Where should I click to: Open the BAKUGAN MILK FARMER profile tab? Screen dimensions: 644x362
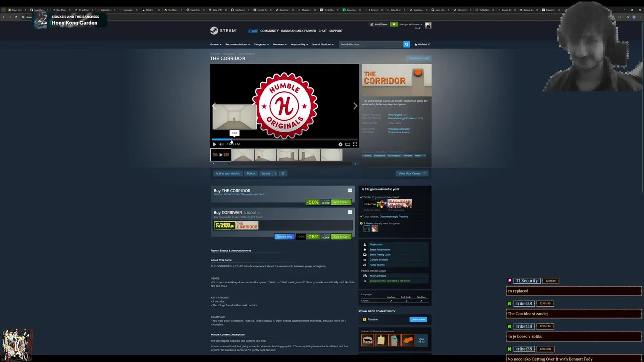click(x=298, y=31)
